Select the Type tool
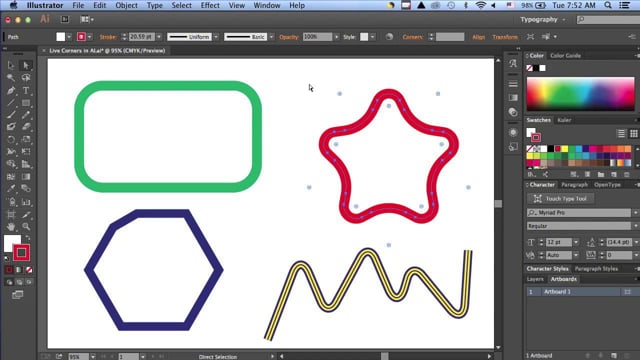 click(x=26, y=90)
